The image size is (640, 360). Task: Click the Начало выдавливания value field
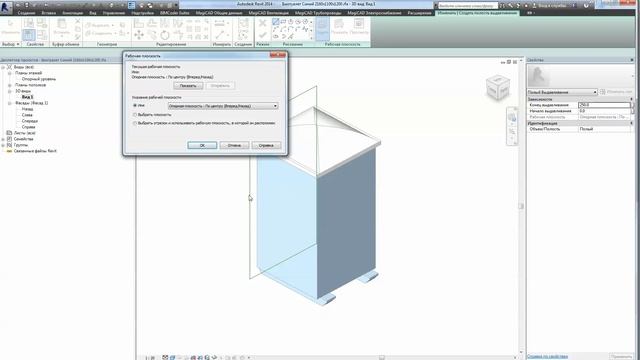coord(604,111)
